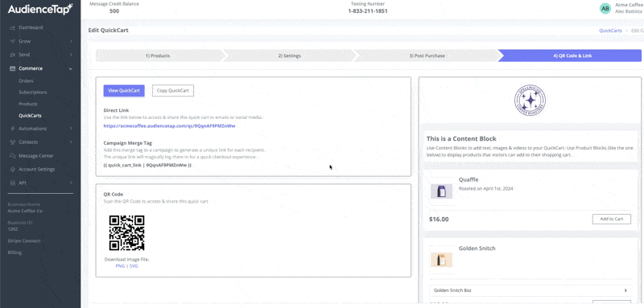The height and width of the screenshot is (308, 644).
Task: Open Stripe Connect in sidebar
Action: (24, 240)
